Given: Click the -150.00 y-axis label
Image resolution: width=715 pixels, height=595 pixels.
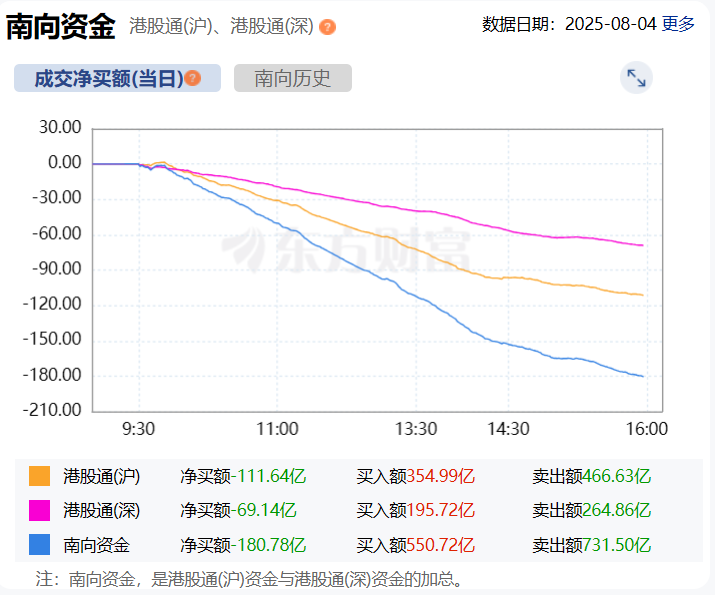Looking at the screenshot, I should click(x=52, y=339).
